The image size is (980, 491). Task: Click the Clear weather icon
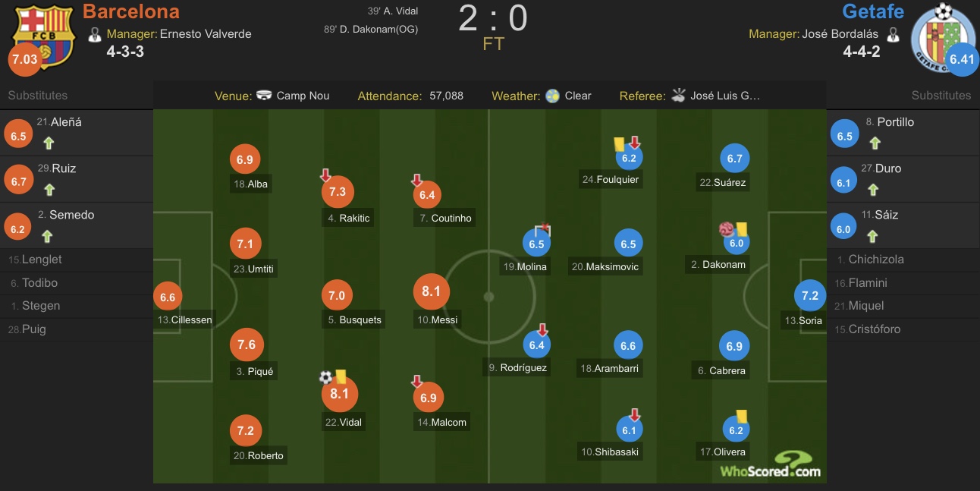coord(552,96)
